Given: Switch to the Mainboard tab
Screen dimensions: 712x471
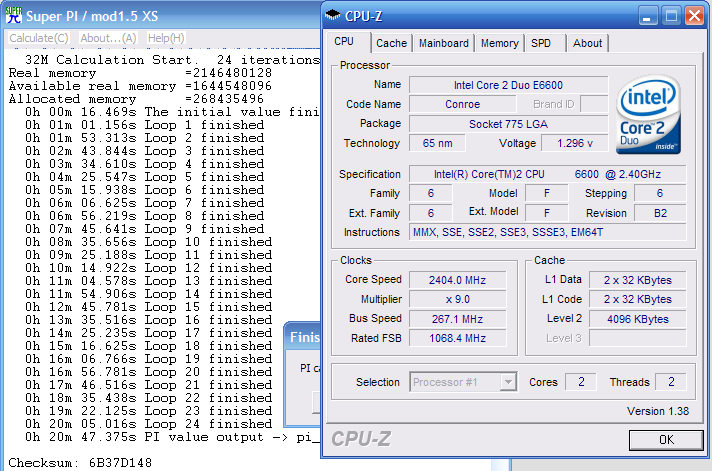Looking at the screenshot, I should [x=444, y=43].
